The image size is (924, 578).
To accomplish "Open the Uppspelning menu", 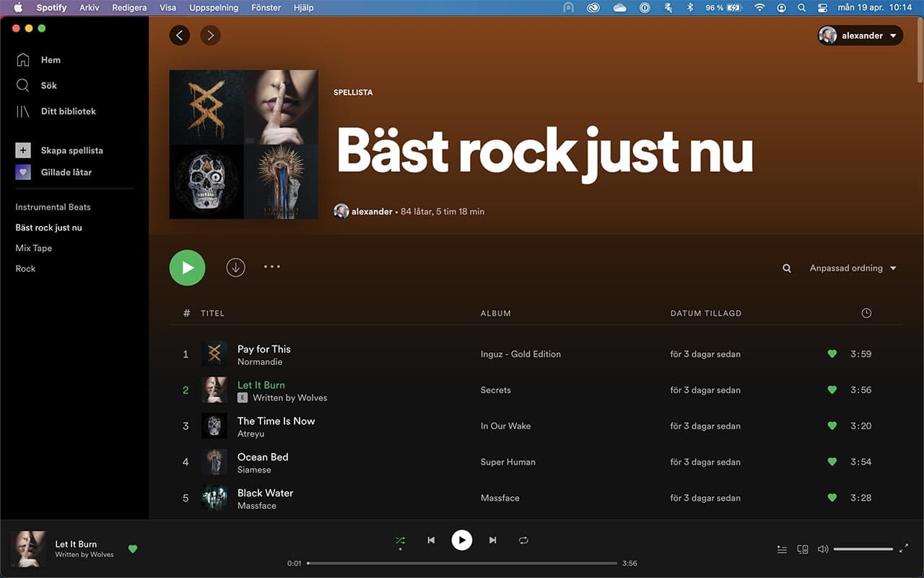I will click(214, 7).
